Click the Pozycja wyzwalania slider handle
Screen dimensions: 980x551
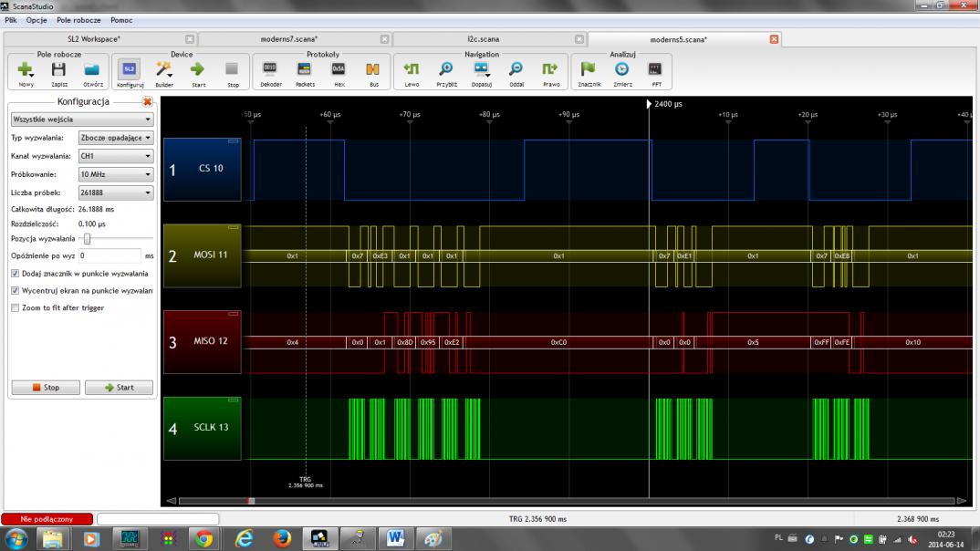(x=86, y=238)
